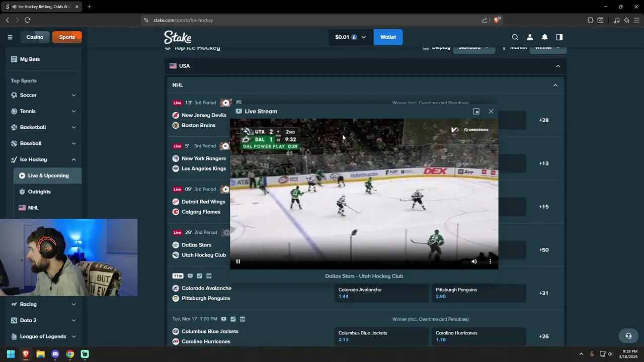Viewport: 644px width, 362px height.
Task: Bet on Pittsburgh Penguins at 2.90
Action: [x=478, y=293]
